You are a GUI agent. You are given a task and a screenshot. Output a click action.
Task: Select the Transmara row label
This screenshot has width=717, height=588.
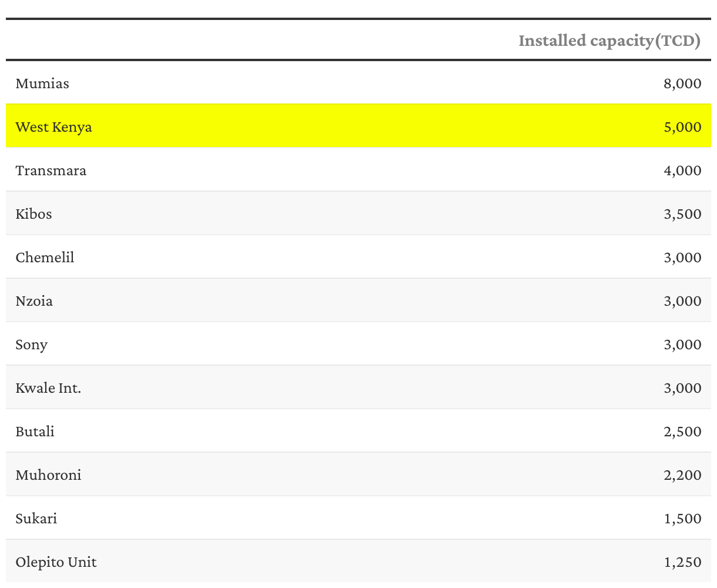[x=51, y=171]
